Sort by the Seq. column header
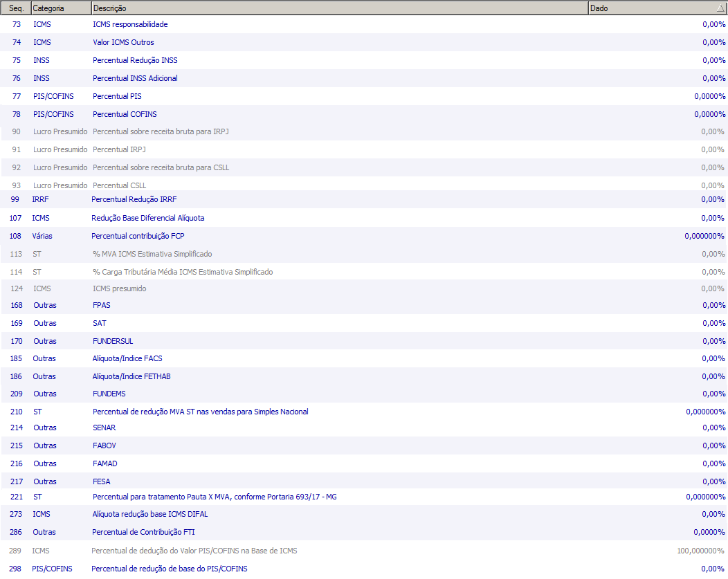The image size is (728, 579). coord(16,8)
